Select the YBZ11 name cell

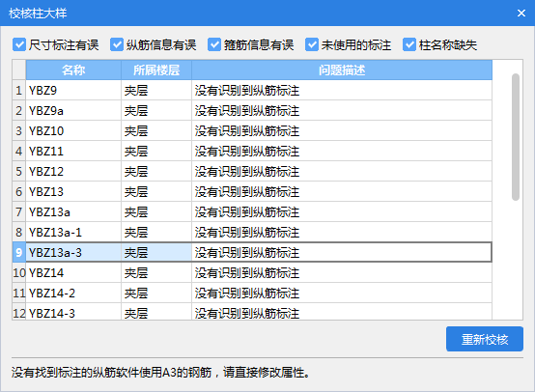pyautogui.click(x=73, y=152)
